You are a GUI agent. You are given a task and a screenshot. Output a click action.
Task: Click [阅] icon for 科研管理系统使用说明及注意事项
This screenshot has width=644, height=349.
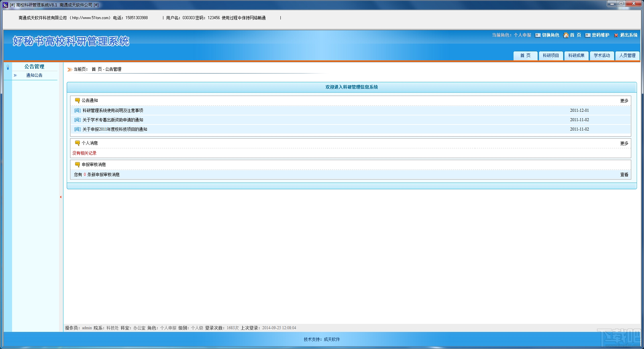point(77,110)
